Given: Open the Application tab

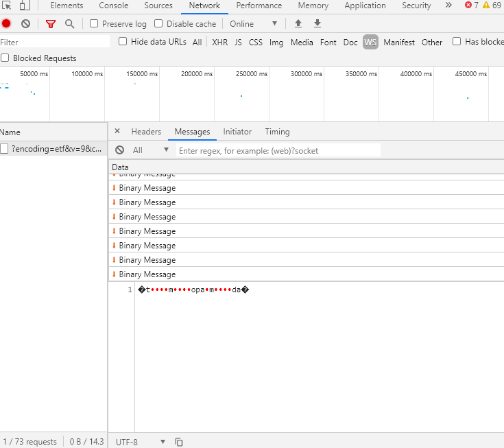Looking at the screenshot, I should 365,5.
